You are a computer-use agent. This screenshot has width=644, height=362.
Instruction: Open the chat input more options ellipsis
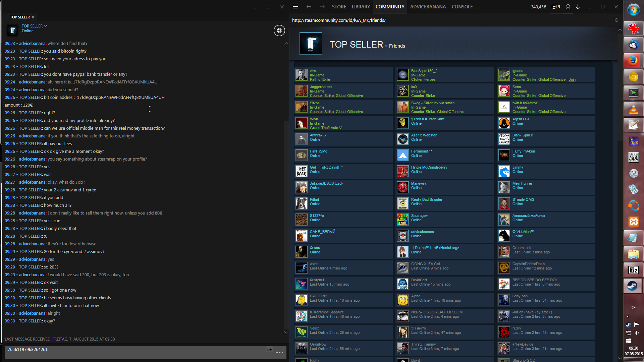[x=280, y=353]
